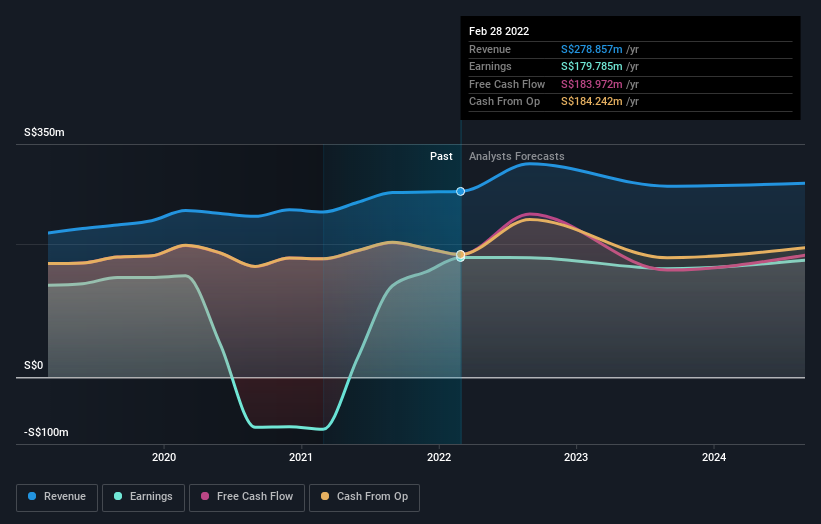Click the Free Cash Flow row label in tooltip
821x524 pixels.
[507, 84]
